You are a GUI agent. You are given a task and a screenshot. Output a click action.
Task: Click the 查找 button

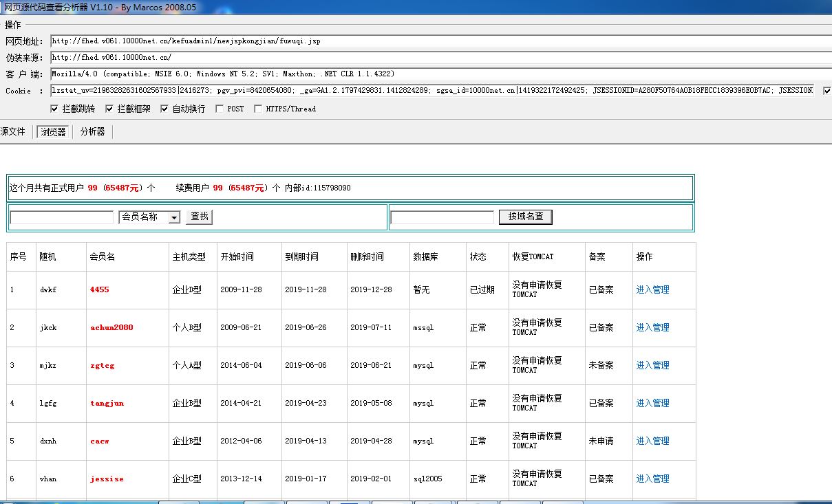[200, 217]
